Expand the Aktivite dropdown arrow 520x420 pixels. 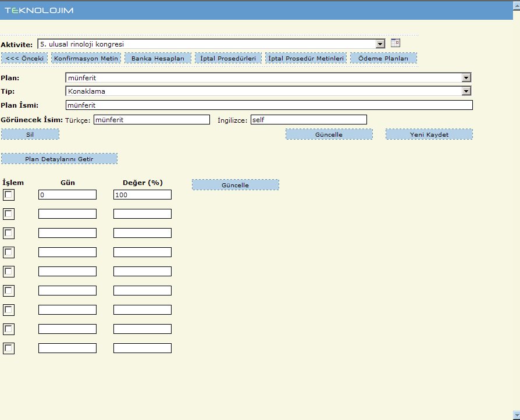380,44
